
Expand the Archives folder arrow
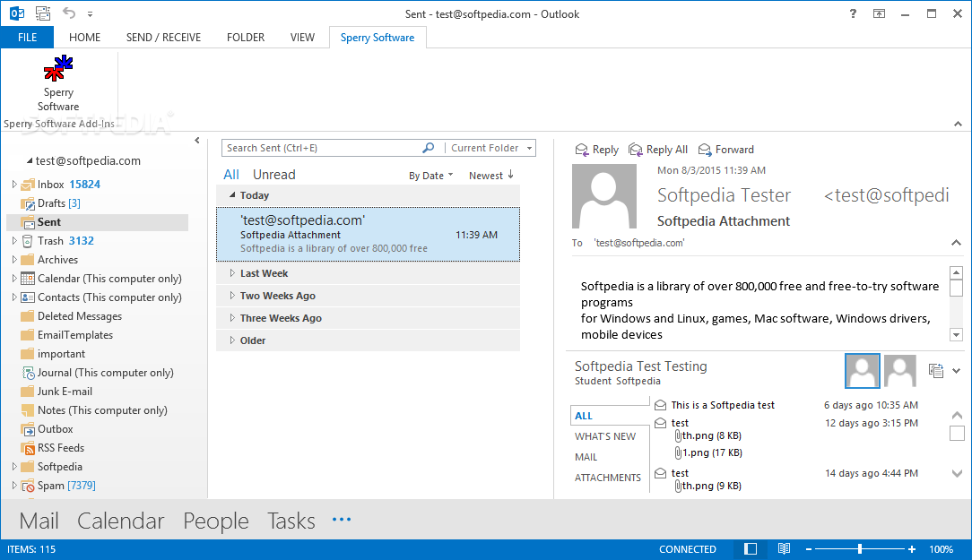tap(14, 260)
